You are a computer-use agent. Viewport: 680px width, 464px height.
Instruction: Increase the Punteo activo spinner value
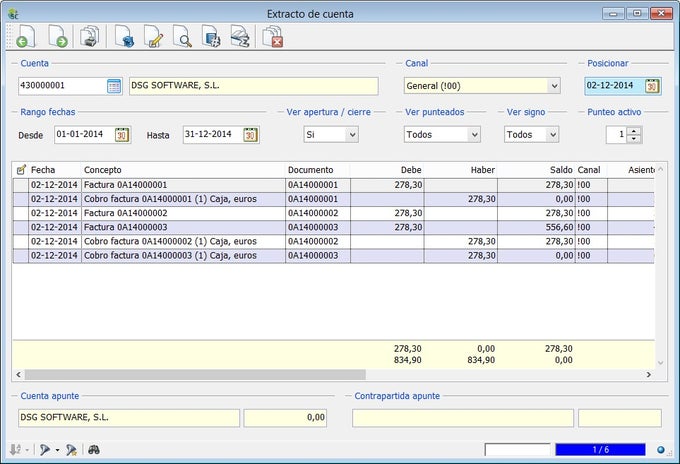635,130
